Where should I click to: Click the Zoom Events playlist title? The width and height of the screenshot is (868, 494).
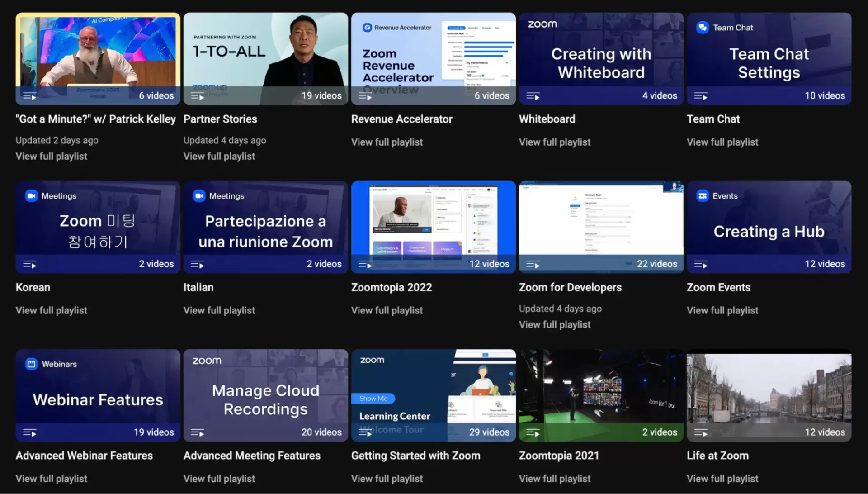tap(718, 287)
